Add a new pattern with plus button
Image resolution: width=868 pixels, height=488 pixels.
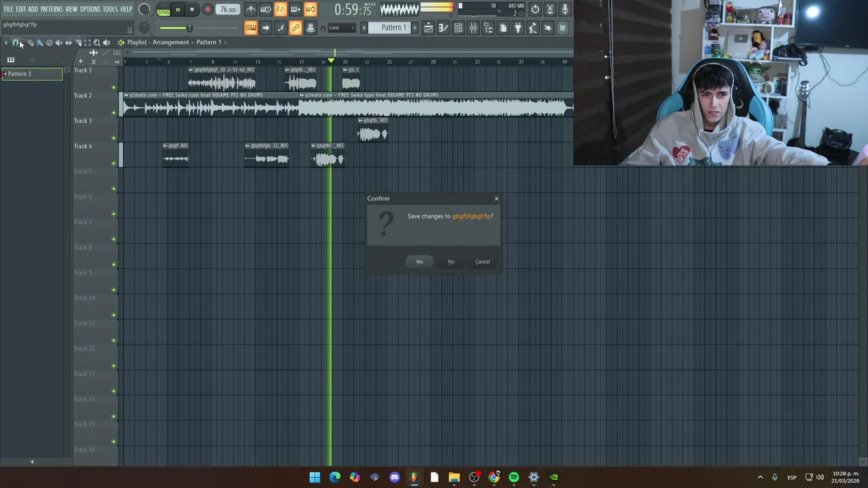click(414, 28)
